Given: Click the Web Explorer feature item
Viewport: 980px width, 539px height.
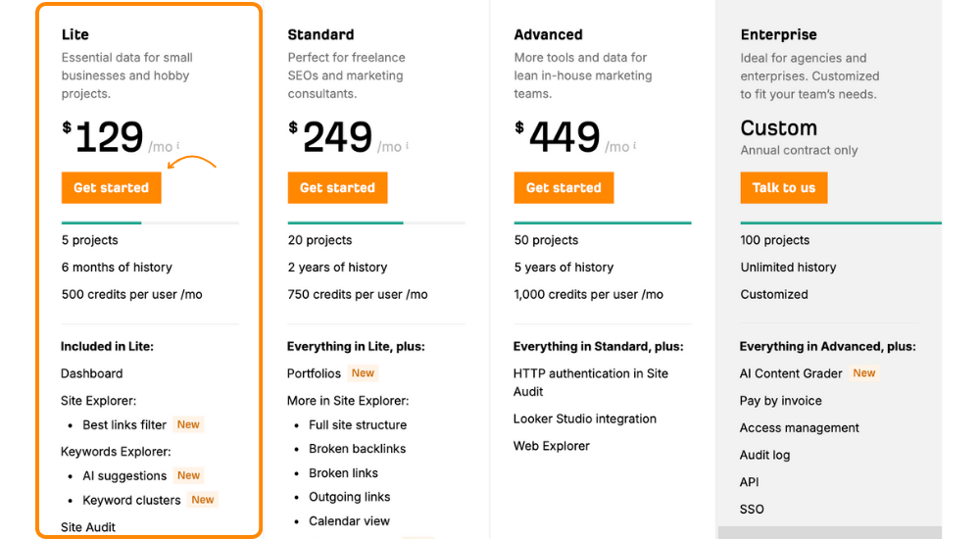Looking at the screenshot, I should (551, 446).
